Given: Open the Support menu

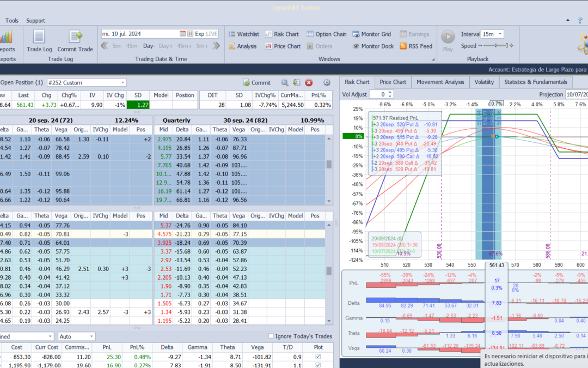Looking at the screenshot, I should (36, 21).
